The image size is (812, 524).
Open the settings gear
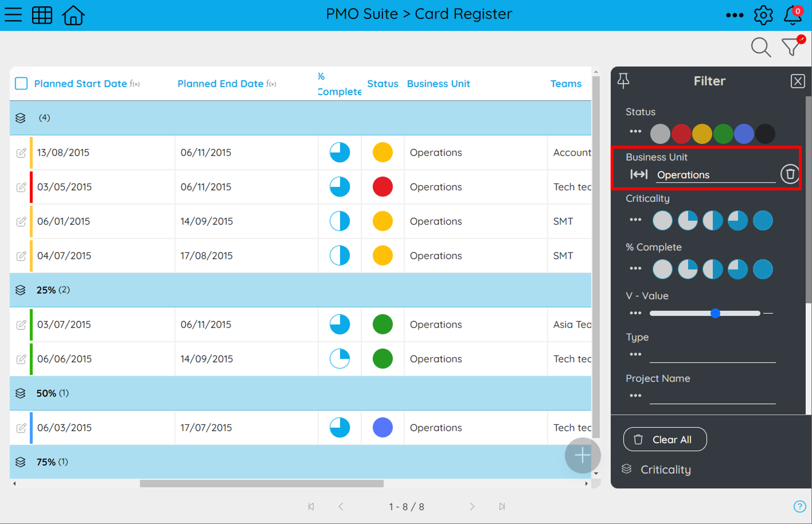tap(763, 15)
